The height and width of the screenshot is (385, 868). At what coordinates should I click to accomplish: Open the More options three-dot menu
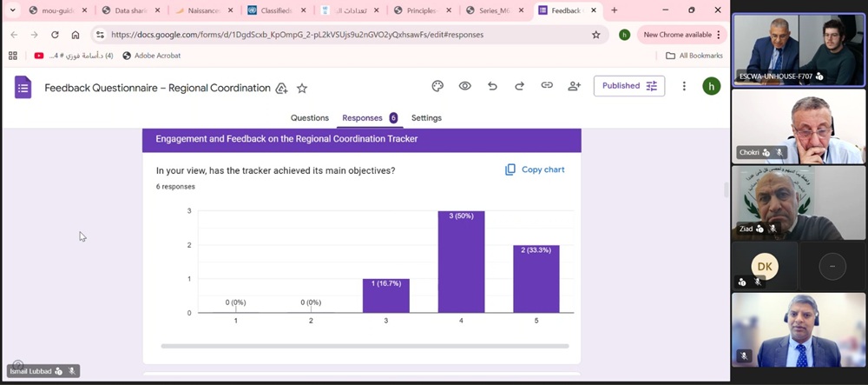[684, 86]
